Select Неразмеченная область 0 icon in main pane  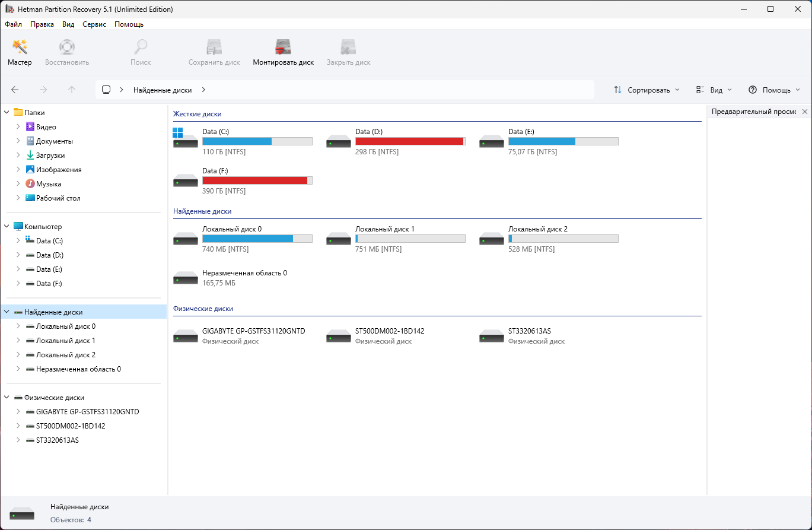186,278
